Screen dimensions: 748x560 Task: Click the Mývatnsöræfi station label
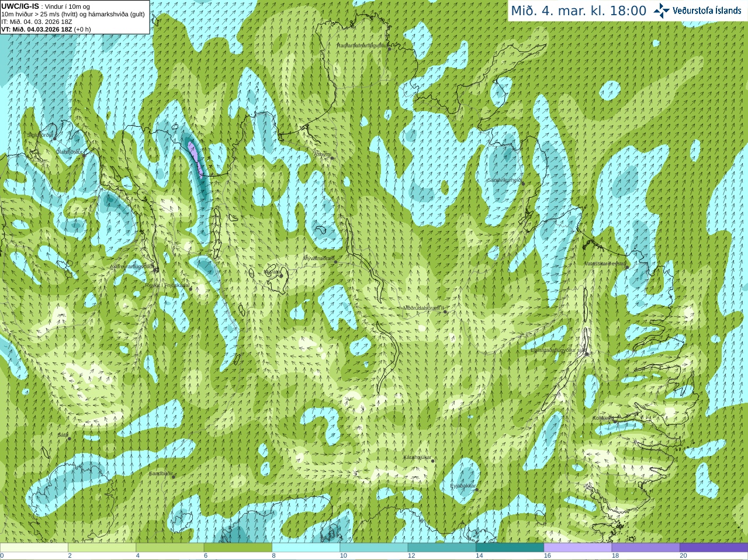click(x=318, y=258)
